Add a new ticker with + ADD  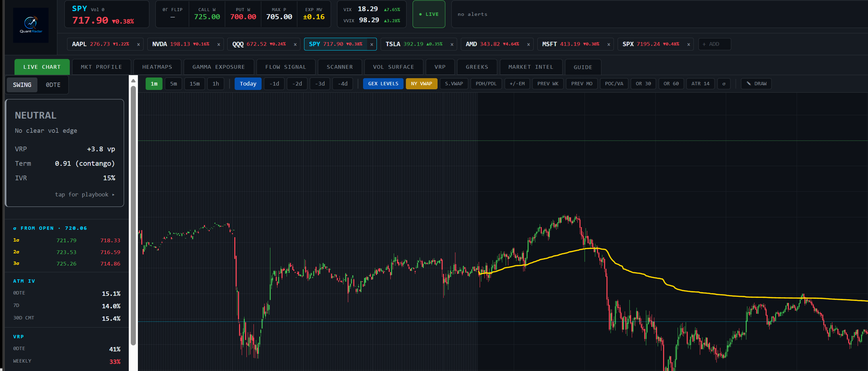point(715,44)
